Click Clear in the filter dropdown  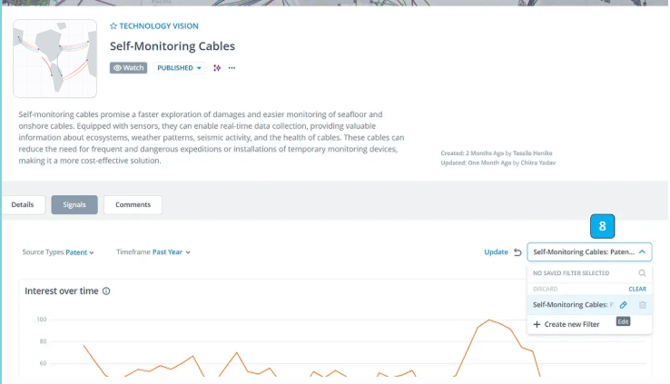pyautogui.click(x=637, y=289)
